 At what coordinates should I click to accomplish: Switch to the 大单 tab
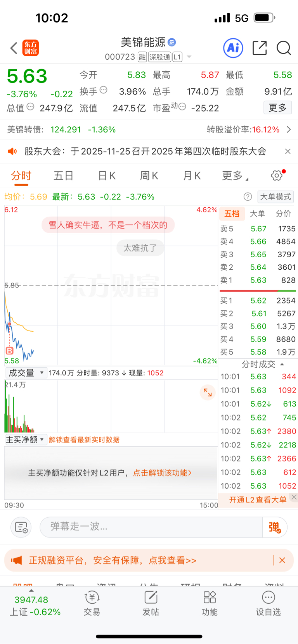point(257,214)
